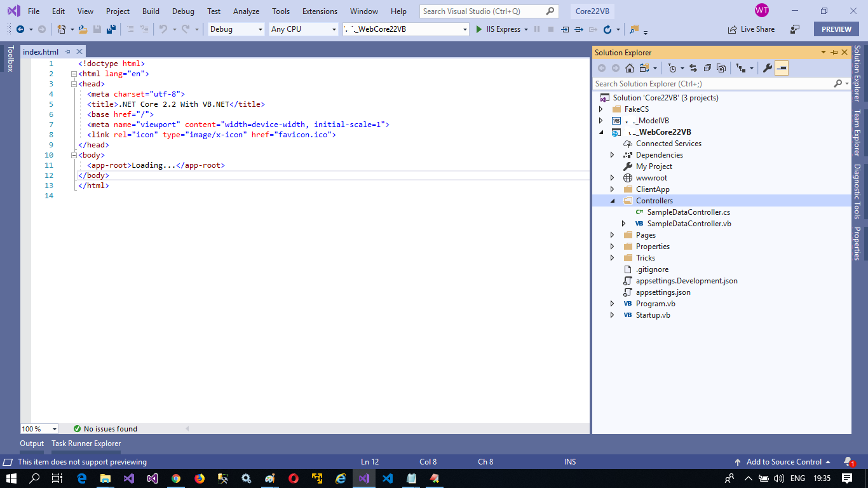The height and width of the screenshot is (488, 868).
Task: Select Connected Services item
Action: [668, 144]
